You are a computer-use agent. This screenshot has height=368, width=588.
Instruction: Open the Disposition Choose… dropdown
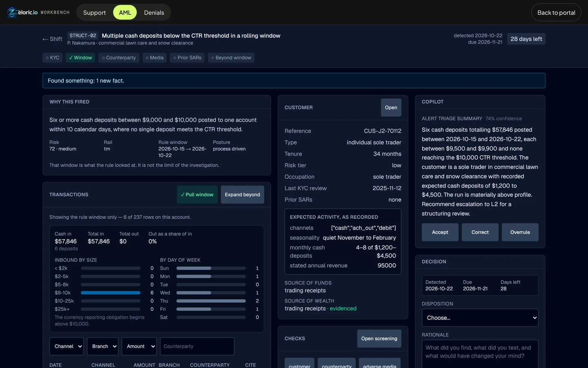pyautogui.click(x=480, y=318)
